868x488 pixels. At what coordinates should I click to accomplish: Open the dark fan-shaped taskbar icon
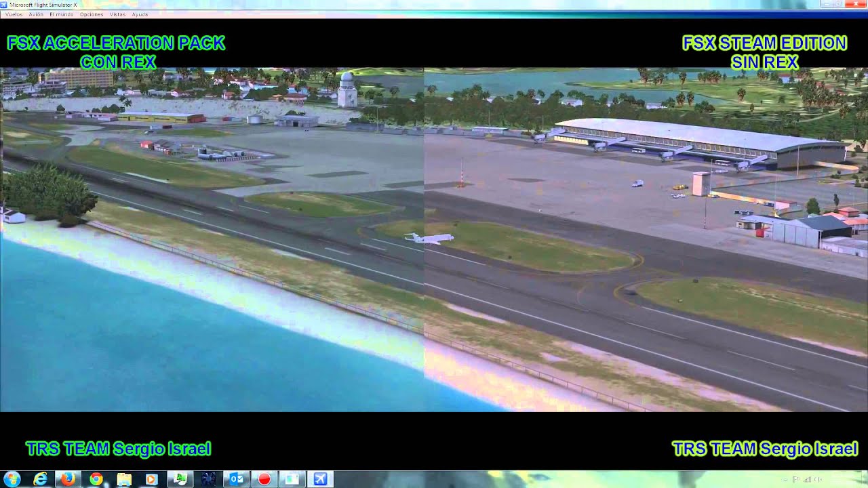(208, 479)
